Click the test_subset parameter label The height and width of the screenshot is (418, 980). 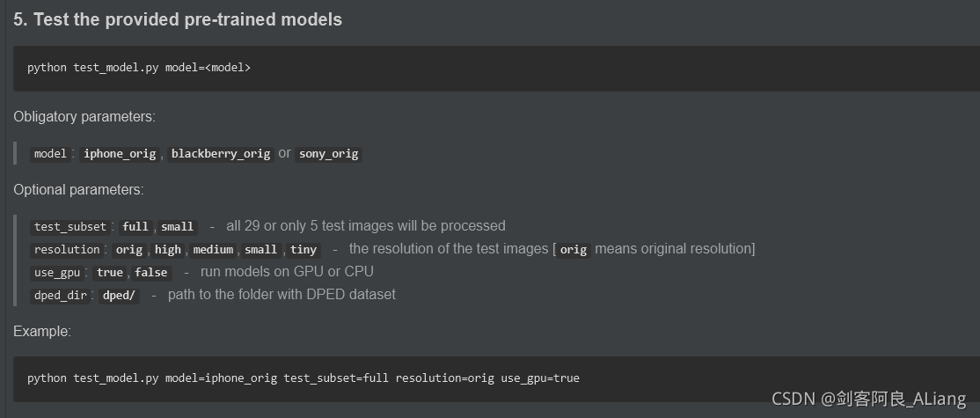click(70, 226)
